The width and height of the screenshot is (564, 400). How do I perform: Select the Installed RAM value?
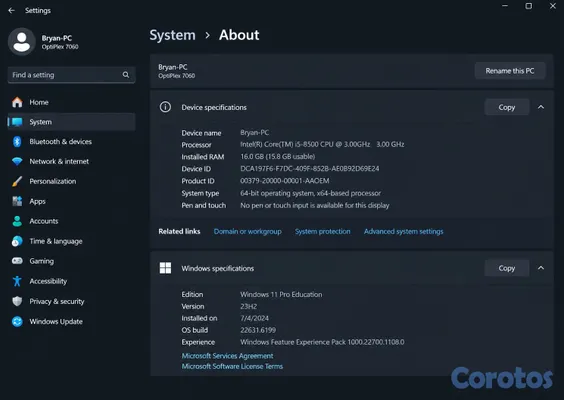tap(277, 156)
